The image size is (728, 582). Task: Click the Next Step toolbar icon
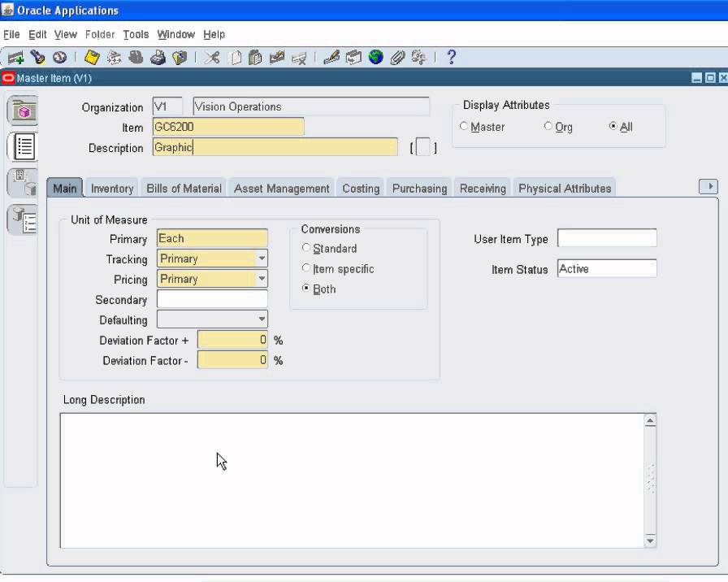(114, 58)
